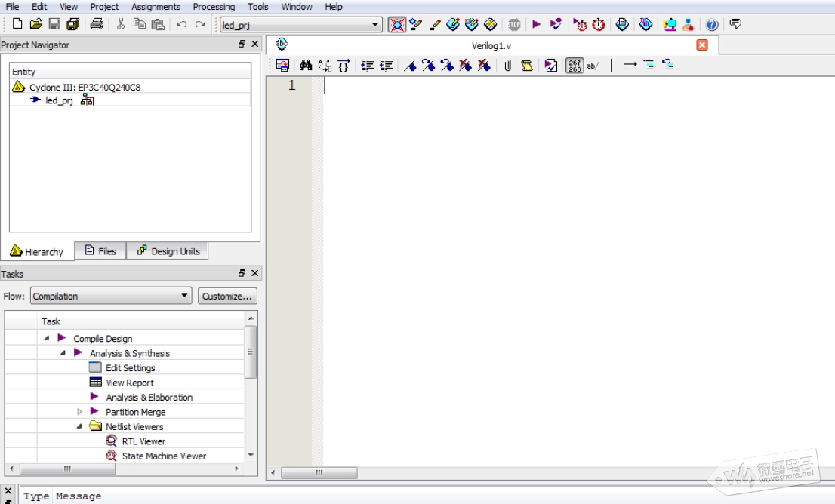Open the Flow Compilation dropdown
The width and height of the screenshot is (835, 504).
pos(111,297)
